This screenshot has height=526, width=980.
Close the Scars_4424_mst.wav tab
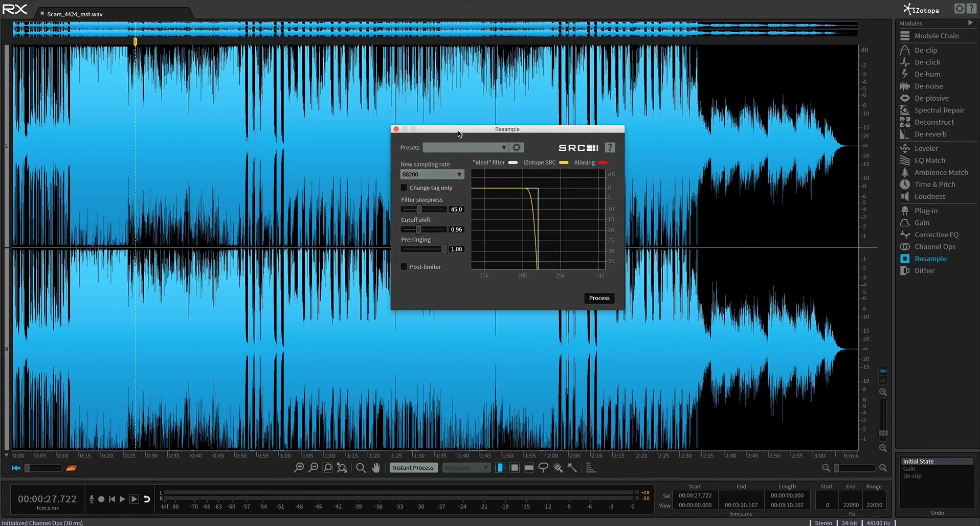[x=42, y=14]
